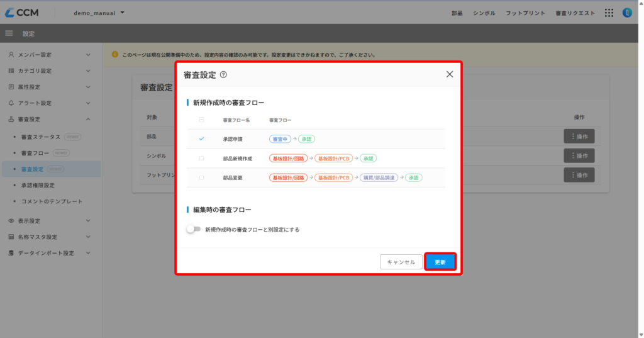The image size is (644, 338).
Task: Check the 部品新規作成 flow checkbox
Action: click(201, 159)
